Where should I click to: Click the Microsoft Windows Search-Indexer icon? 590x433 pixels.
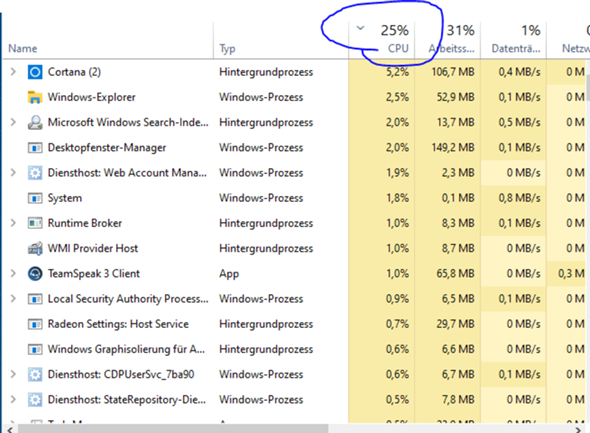(x=35, y=122)
